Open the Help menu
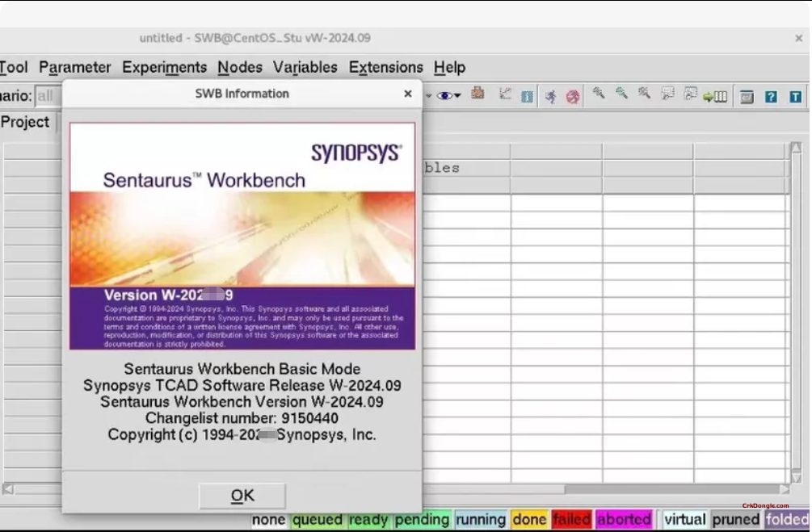The image size is (812, 532). (x=449, y=67)
